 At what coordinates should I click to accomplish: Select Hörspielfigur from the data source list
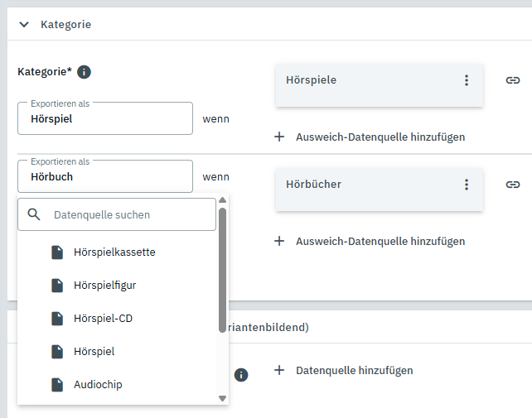tap(104, 285)
